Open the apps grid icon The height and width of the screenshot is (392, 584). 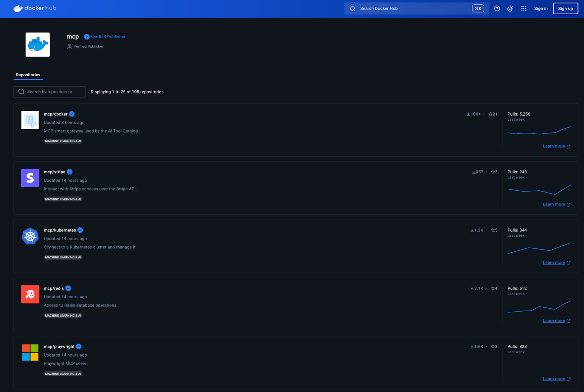[x=524, y=8]
